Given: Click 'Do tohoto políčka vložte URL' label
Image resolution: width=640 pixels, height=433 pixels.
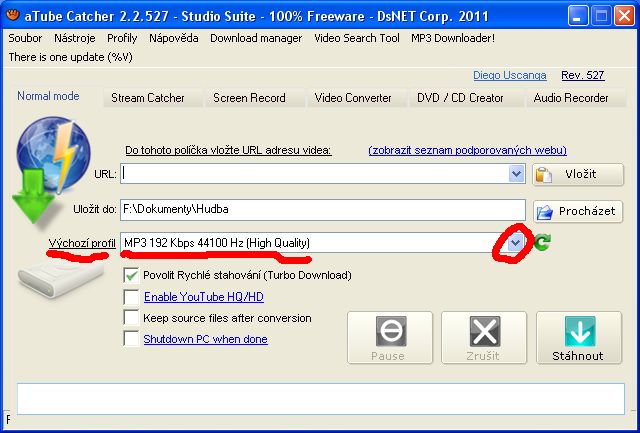Looking at the screenshot, I should point(228,150).
